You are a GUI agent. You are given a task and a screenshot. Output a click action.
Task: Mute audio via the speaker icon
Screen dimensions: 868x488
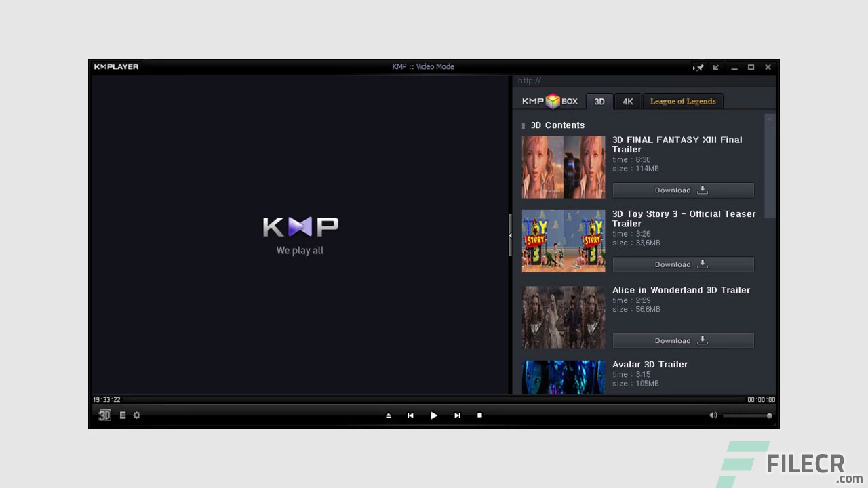pyautogui.click(x=713, y=415)
